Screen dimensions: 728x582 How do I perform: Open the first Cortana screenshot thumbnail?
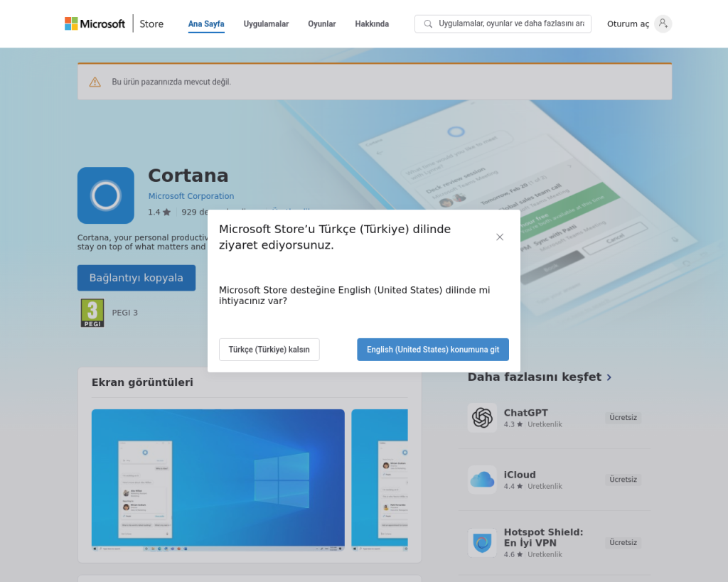coord(218,480)
